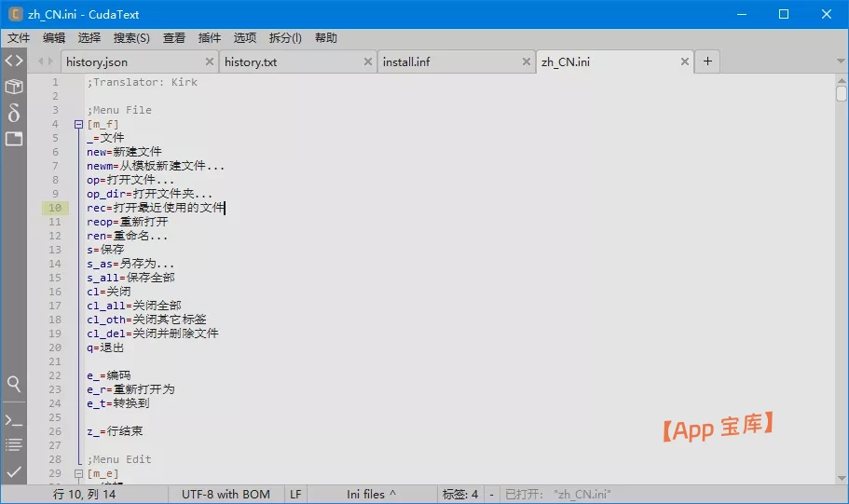Click the line q=退出

[105, 347]
